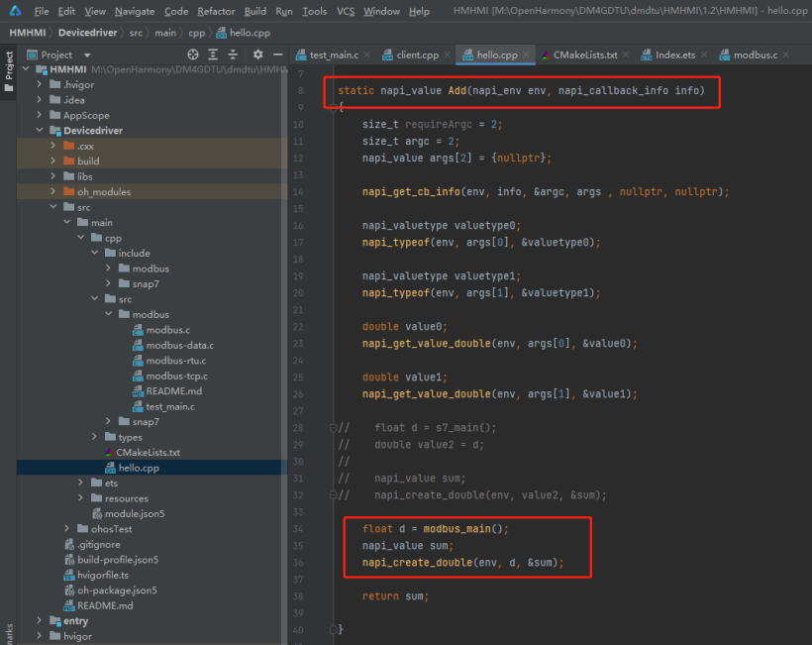Fold the comment block at line 28

[334, 427]
